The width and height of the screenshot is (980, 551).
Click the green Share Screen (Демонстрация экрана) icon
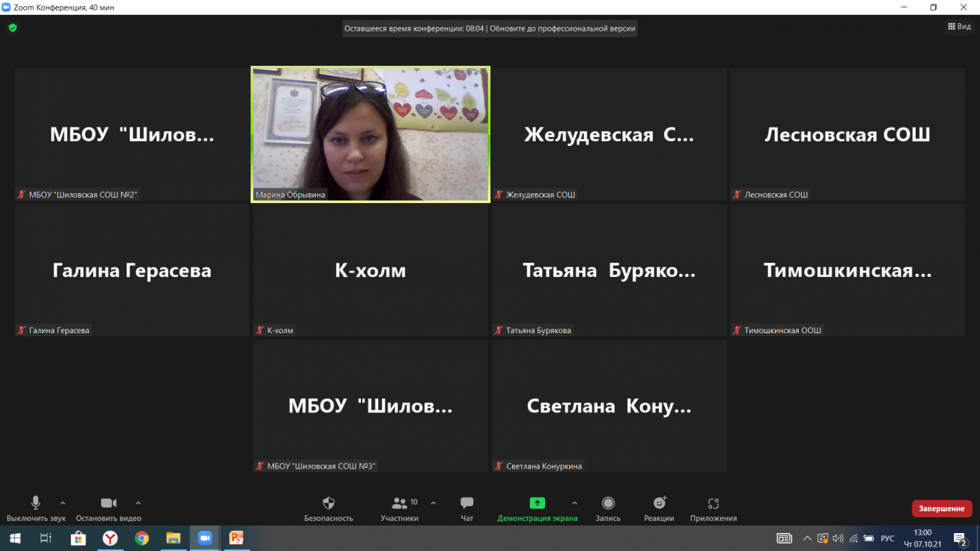point(537,504)
